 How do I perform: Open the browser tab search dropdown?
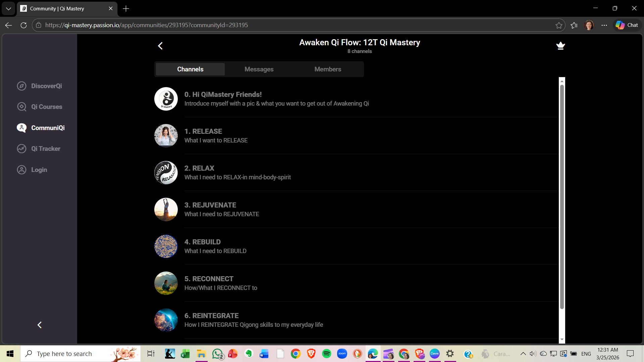[x=8, y=8]
